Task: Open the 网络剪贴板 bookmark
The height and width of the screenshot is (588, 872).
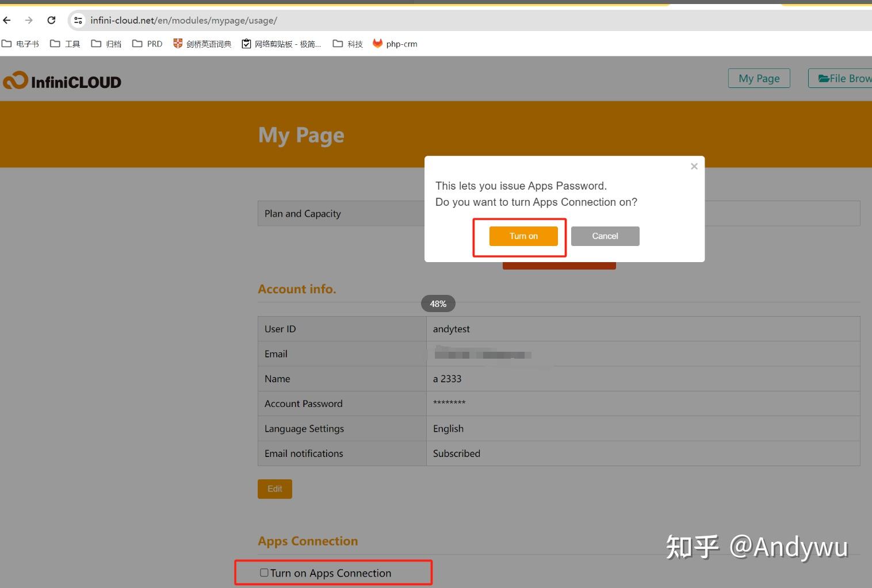Action: (282, 43)
